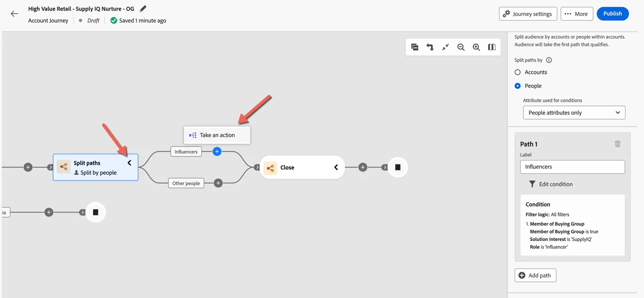Viewport: 644px width, 298px height.
Task: Click the 'Split by people' subtitle text
Action: [x=99, y=173]
